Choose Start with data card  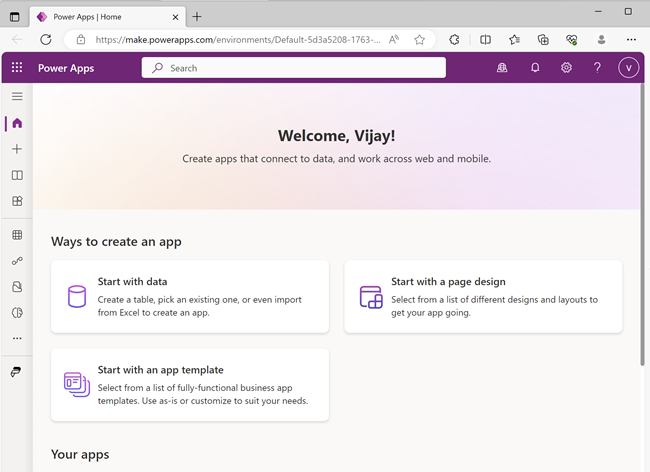[190, 297]
